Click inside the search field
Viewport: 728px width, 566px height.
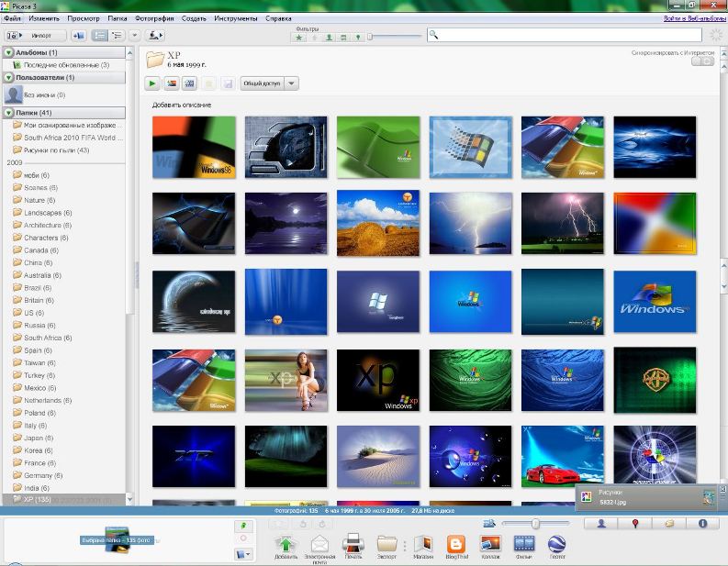[569, 35]
